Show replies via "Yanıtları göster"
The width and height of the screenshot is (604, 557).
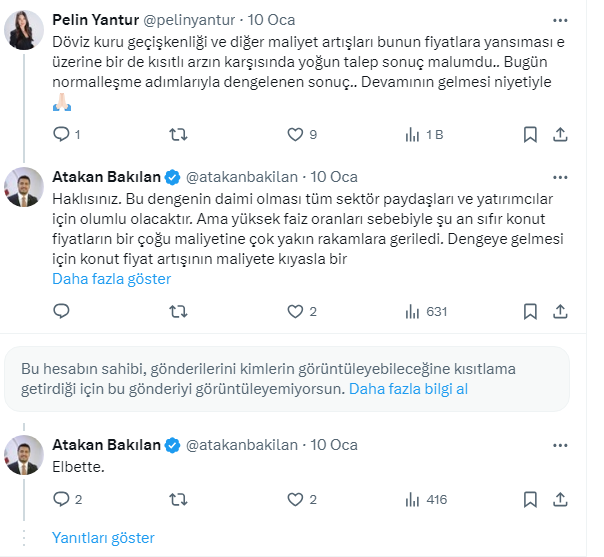coord(103,537)
